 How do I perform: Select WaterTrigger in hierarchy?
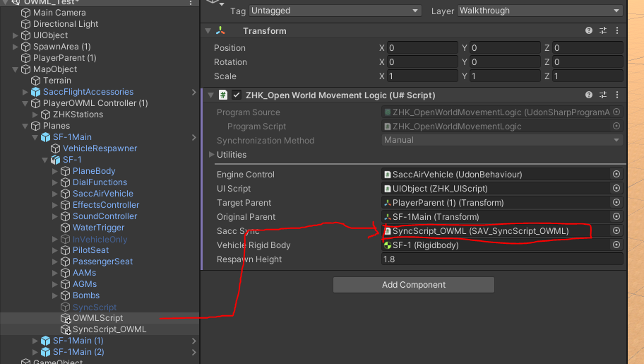99,228
